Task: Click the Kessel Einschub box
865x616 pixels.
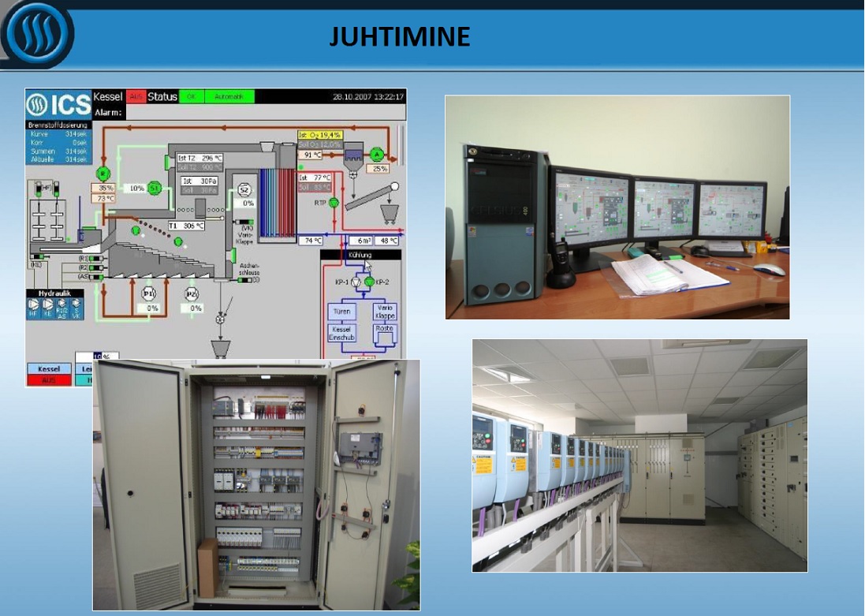Action: (x=342, y=333)
